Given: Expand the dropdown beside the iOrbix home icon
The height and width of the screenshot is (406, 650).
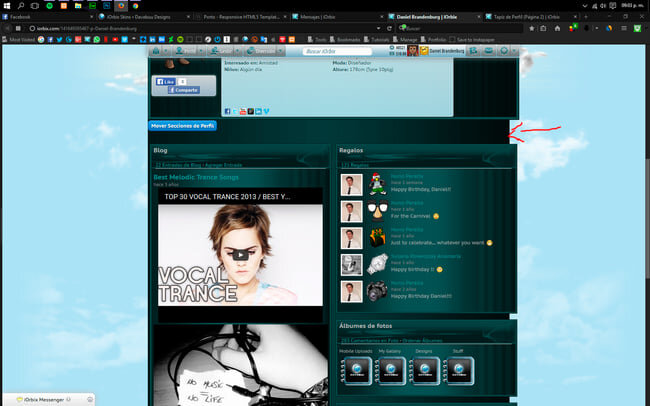Looking at the screenshot, I should 166,51.
